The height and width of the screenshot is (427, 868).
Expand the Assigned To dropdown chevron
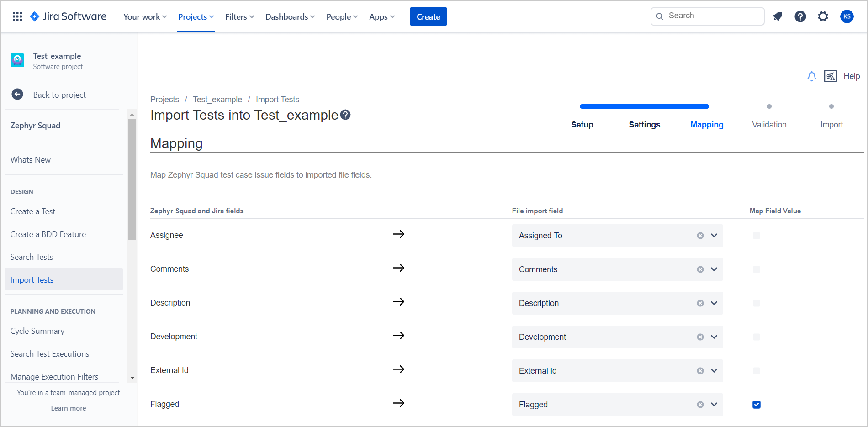[714, 236]
